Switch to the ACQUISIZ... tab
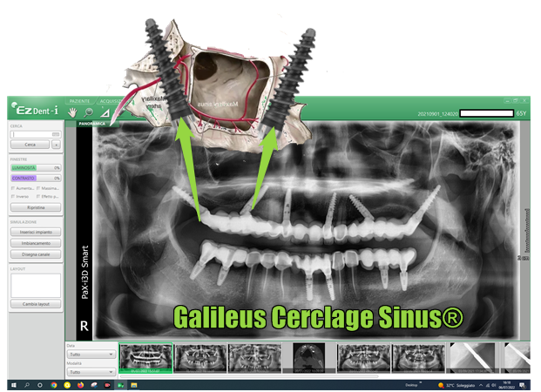 (110, 101)
